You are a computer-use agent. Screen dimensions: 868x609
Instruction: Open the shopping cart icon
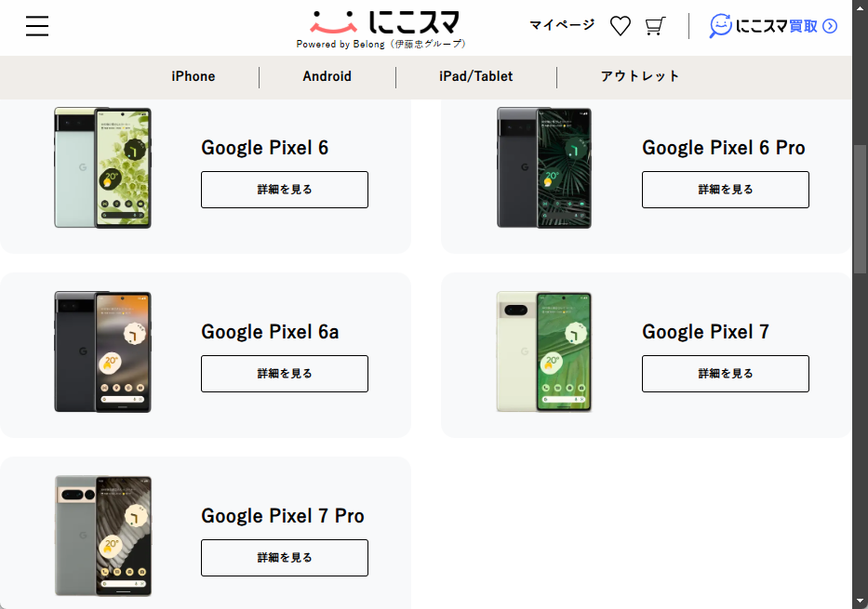tap(655, 26)
